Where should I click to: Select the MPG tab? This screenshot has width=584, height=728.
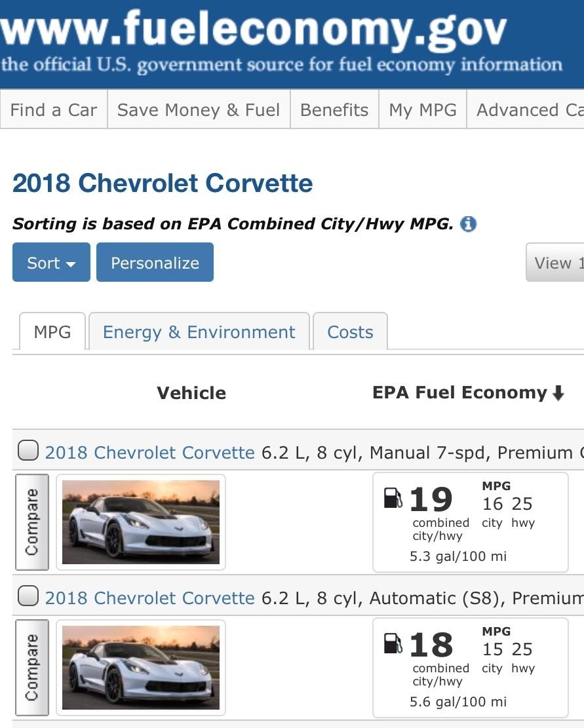(x=52, y=332)
